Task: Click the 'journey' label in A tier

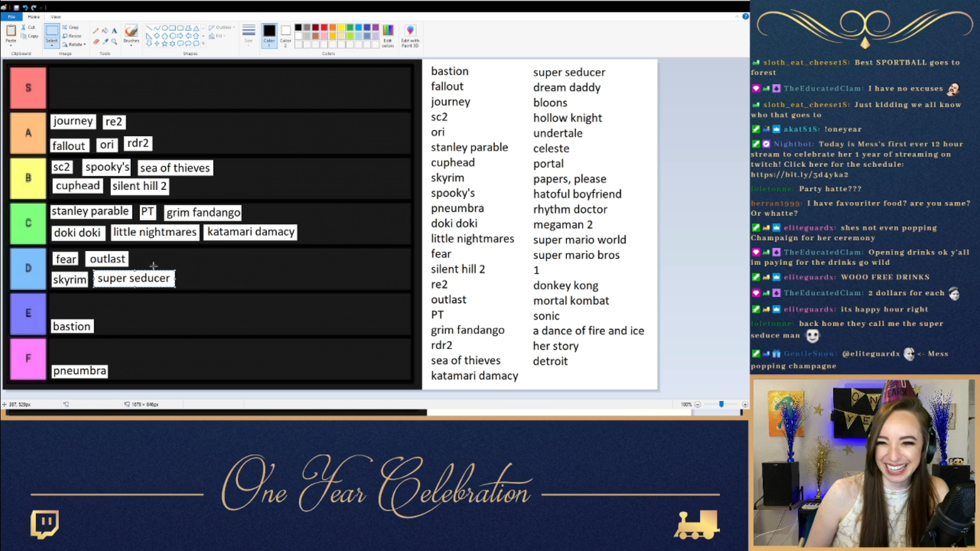Action: pyautogui.click(x=73, y=121)
